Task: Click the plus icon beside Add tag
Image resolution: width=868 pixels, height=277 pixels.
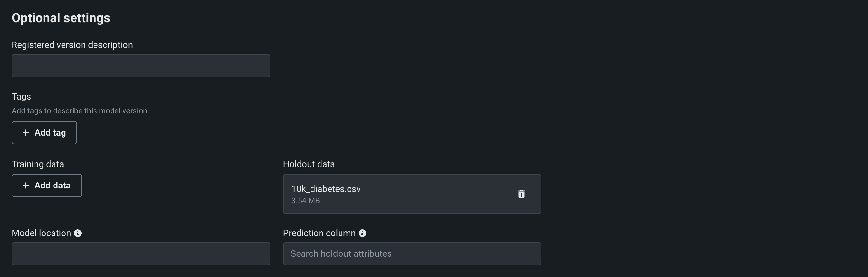Action: (x=26, y=133)
